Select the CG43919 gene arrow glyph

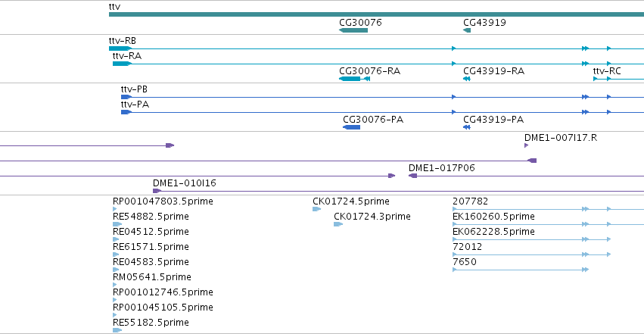pyautogui.click(x=467, y=30)
